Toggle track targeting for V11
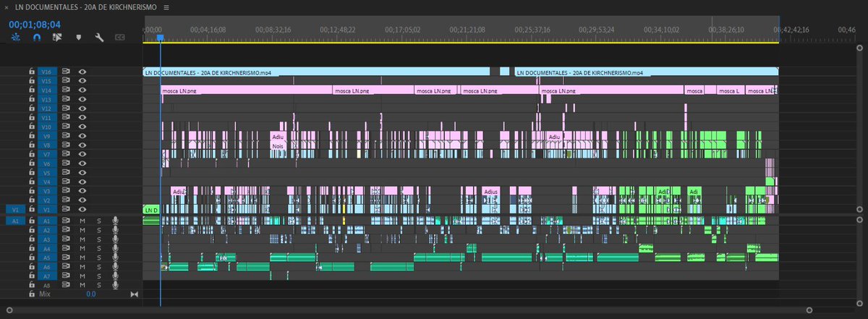Screen dimensions: 868x319 (48, 118)
